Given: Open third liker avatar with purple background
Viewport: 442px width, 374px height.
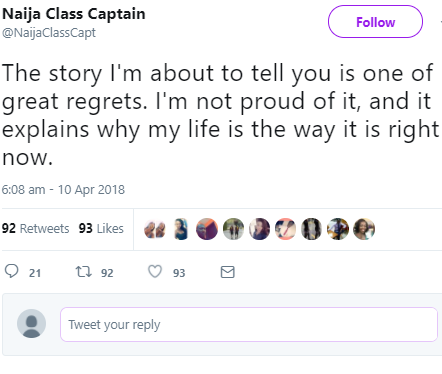Looking at the screenshot, I should [x=207, y=229].
